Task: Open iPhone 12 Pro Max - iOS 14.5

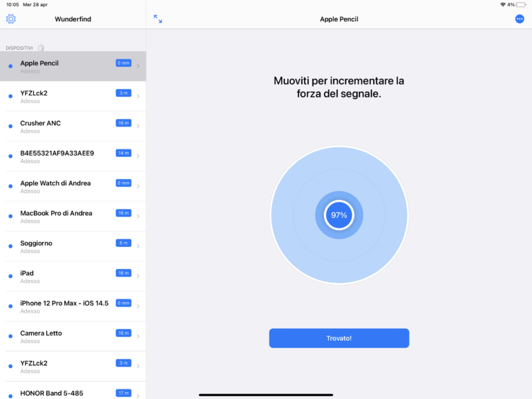Action: pos(73,306)
